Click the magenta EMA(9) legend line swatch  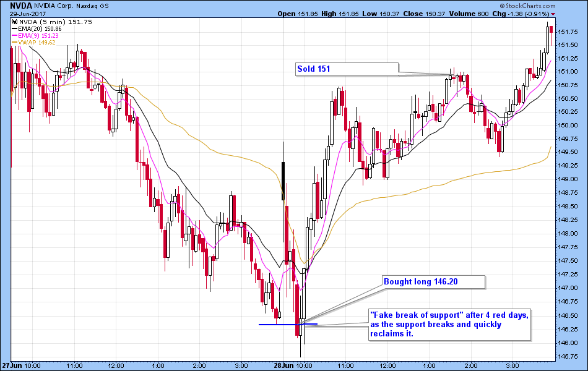coord(15,36)
